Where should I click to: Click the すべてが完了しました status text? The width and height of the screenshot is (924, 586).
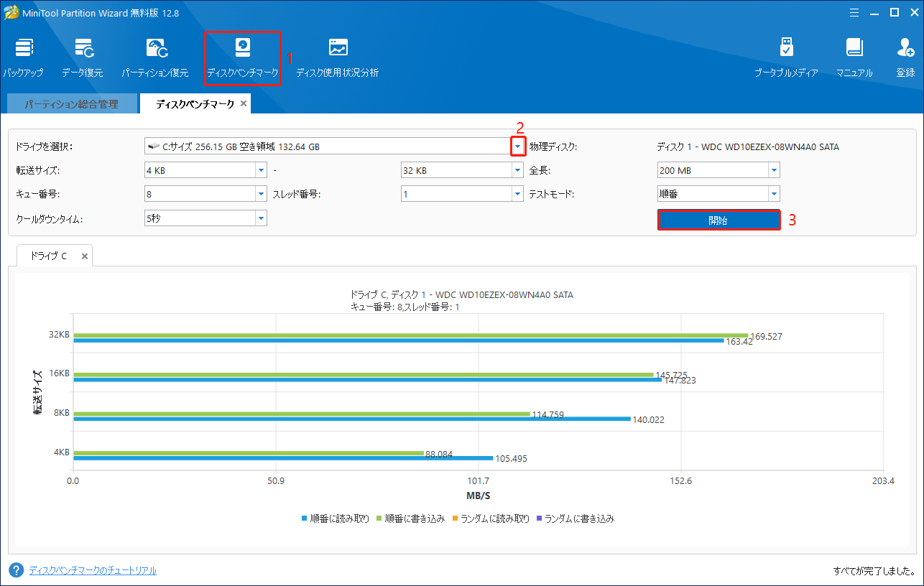coord(874,570)
